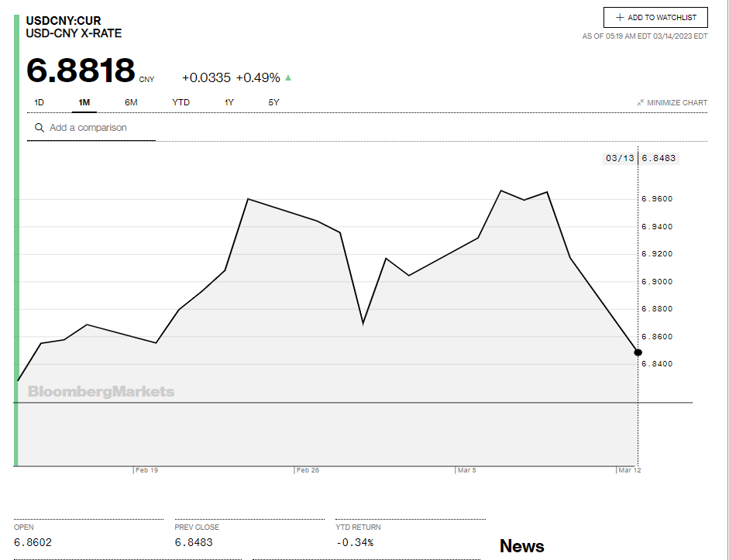This screenshot has height=560, width=729.
Task: Select the YTD range tab
Action: pyautogui.click(x=181, y=102)
